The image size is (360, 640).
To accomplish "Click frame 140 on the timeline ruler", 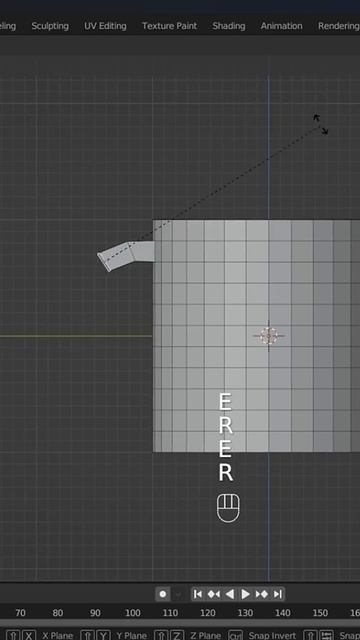I will (x=282, y=613).
